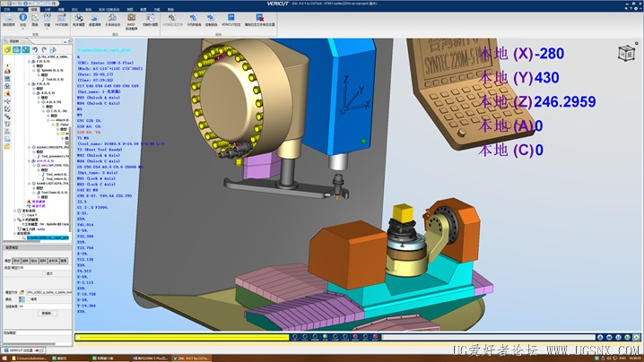Click the yellow first icon in project tree toolbar
The height and width of the screenshot is (362, 644).
[8, 49]
